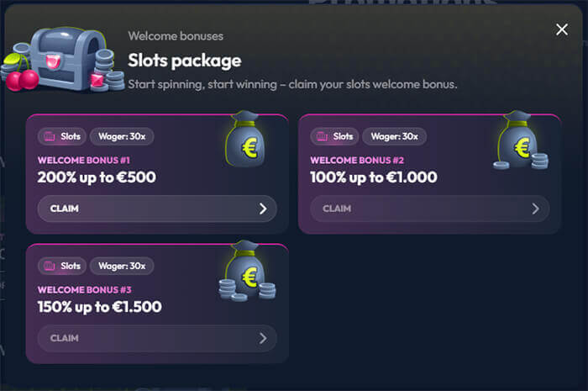Viewport: 588px width, 391px height.
Task: Click the Slots tag on Welcome Bonus #3
Action: point(60,267)
